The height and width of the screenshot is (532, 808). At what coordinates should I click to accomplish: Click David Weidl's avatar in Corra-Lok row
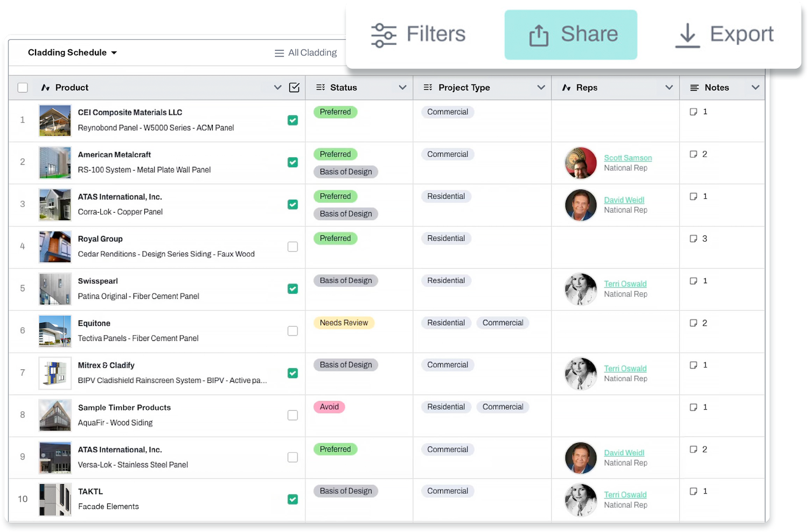tap(581, 205)
